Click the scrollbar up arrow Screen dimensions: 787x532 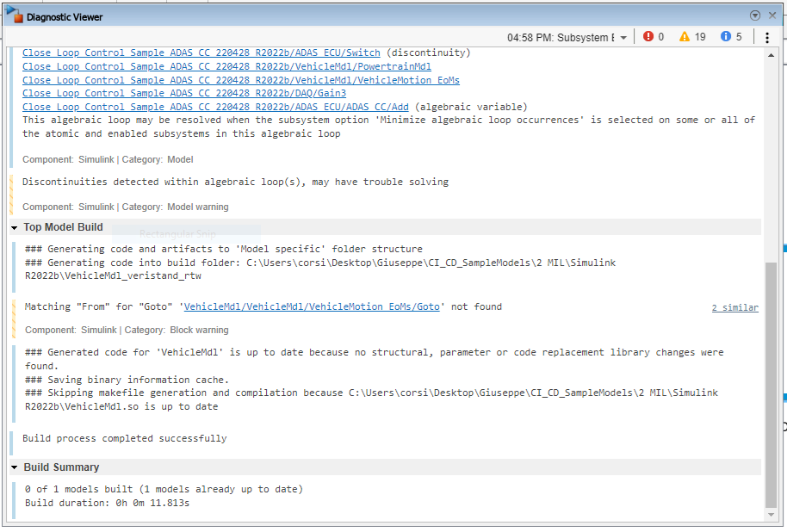pyautogui.click(x=771, y=55)
